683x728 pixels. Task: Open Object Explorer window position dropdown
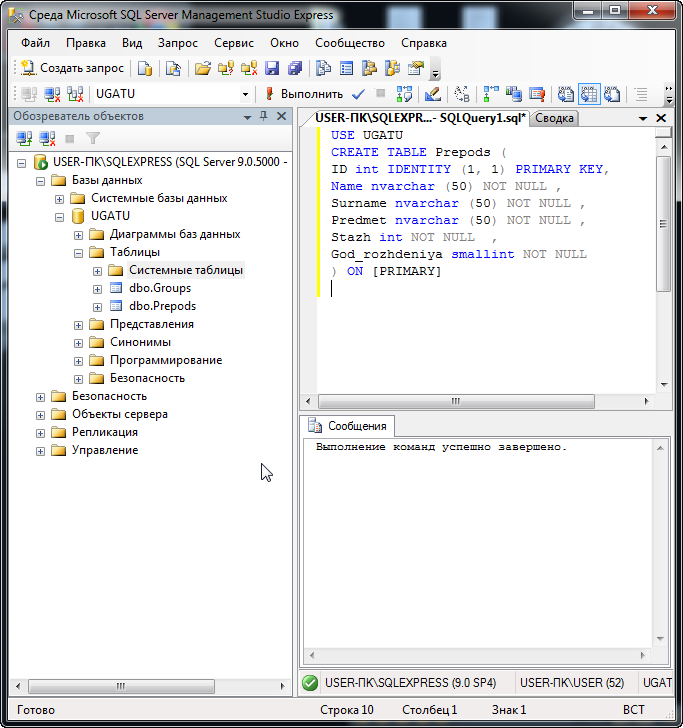click(x=247, y=117)
